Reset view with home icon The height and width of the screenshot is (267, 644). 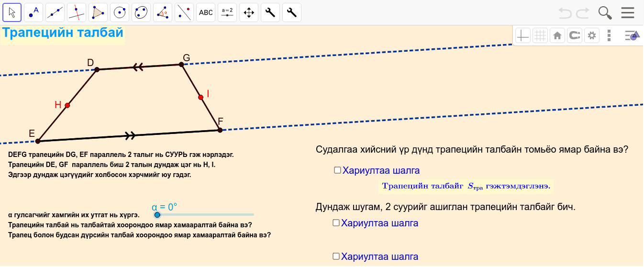(x=557, y=35)
